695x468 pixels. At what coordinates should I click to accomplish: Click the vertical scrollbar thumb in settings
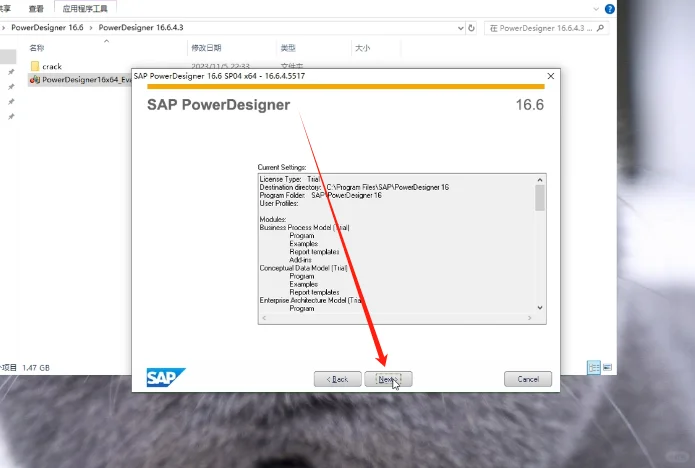click(x=539, y=198)
